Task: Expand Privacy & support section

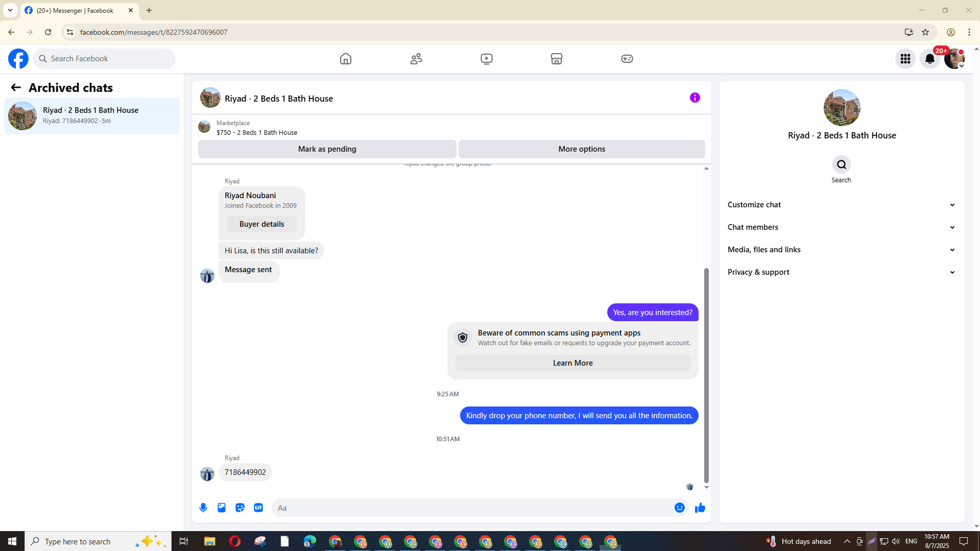Action: (x=842, y=272)
